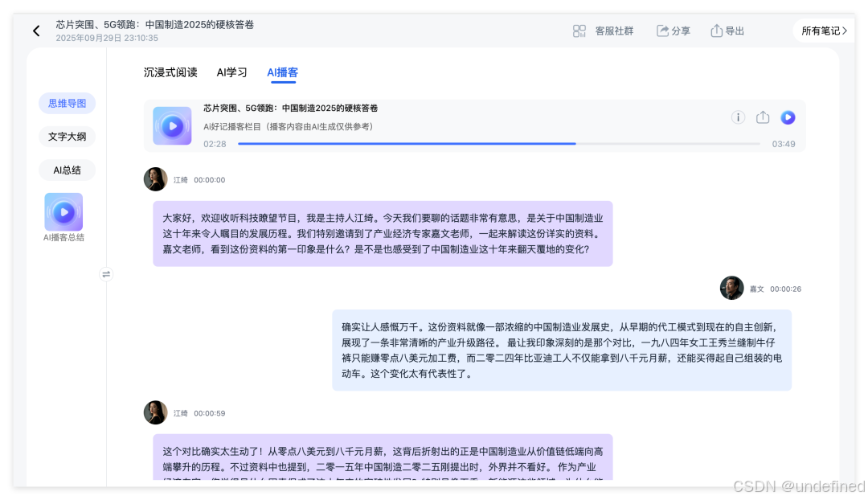868x500 pixels.
Task: Switch to 沉浸式阅读 tab
Action: (x=170, y=72)
